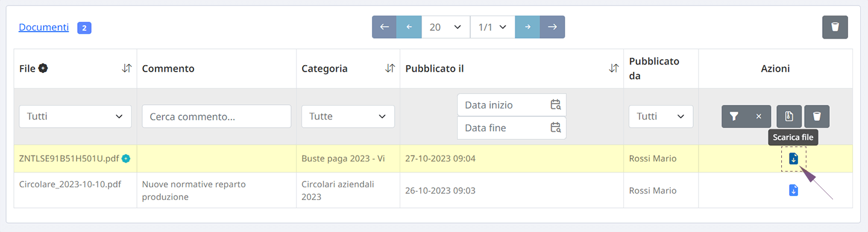Click comment Nuove normative reparto produzione
This screenshot has height=232, width=868.
pyautogui.click(x=193, y=190)
